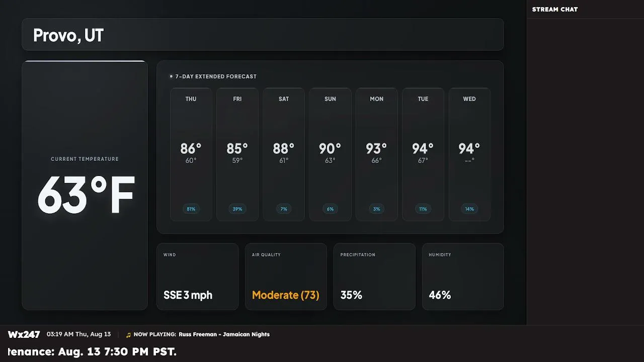Viewport: 644px width, 362px height.
Task: Select the TUE day label
Action: click(423, 99)
